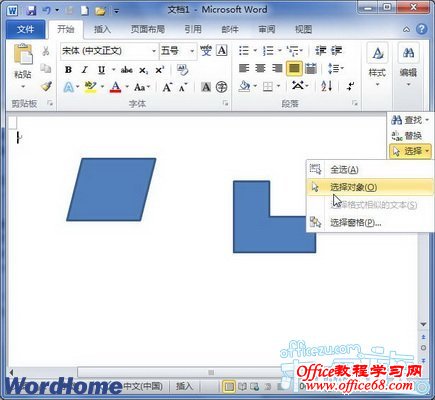Select the Format Painter brush

(x=46, y=86)
